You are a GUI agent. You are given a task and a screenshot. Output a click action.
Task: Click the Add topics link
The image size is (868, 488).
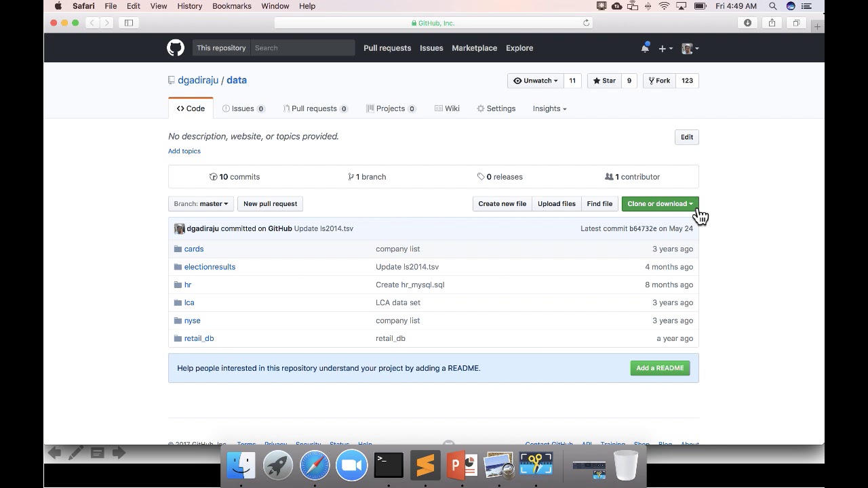click(x=184, y=151)
